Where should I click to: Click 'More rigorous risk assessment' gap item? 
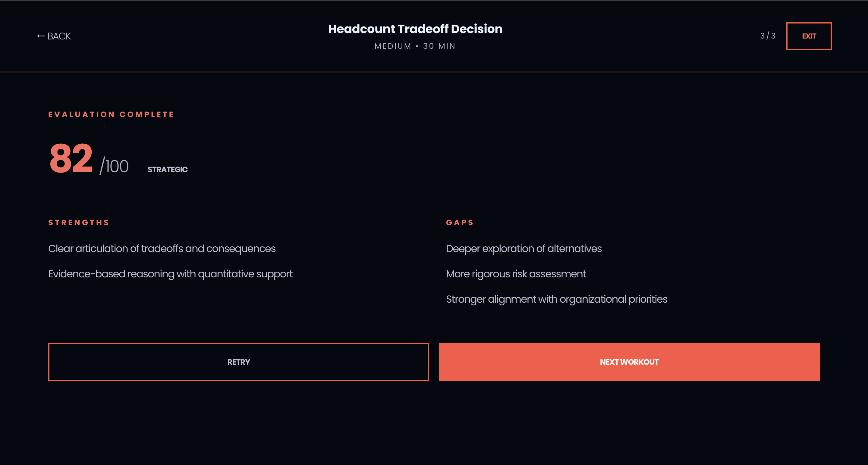pyautogui.click(x=516, y=274)
